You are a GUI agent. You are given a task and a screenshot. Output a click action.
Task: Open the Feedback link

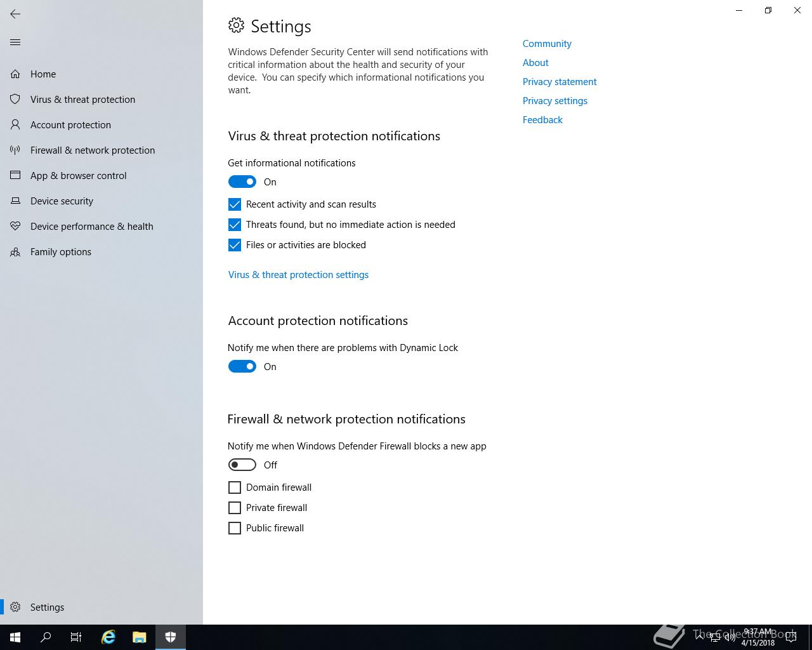pyautogui.click(x=542, y=120)
